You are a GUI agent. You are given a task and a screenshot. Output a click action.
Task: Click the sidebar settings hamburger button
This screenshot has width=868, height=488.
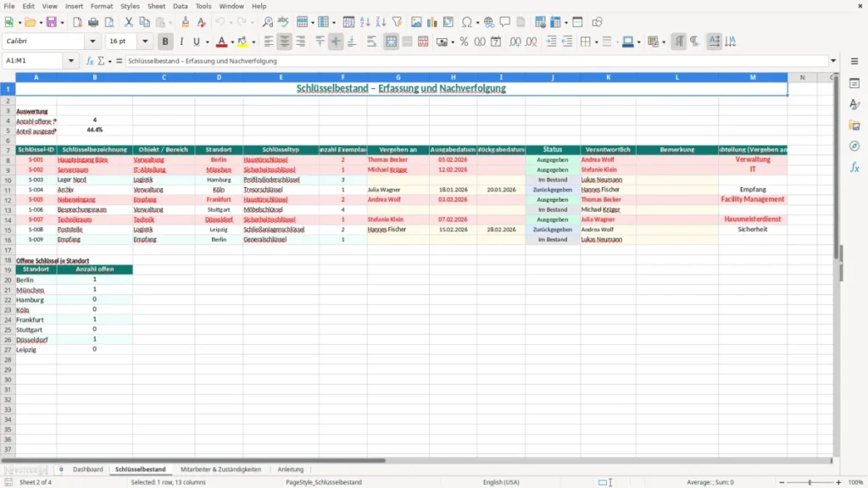pos(854,61)
